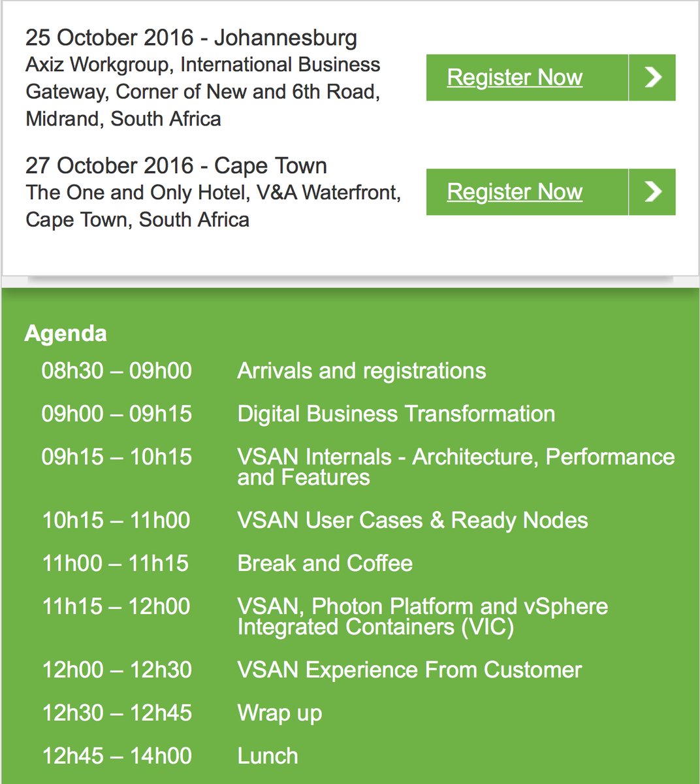Click the Photon Platform and vSphere session
Image resolution: width=700 pixels, height=784 pixels.
(422, 616)
